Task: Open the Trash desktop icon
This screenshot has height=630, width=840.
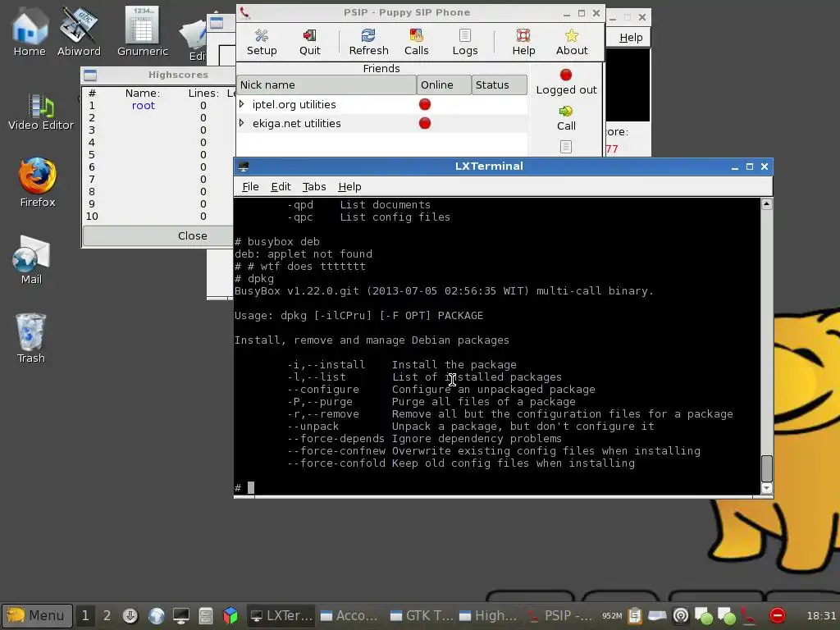Action: [30, 338]
